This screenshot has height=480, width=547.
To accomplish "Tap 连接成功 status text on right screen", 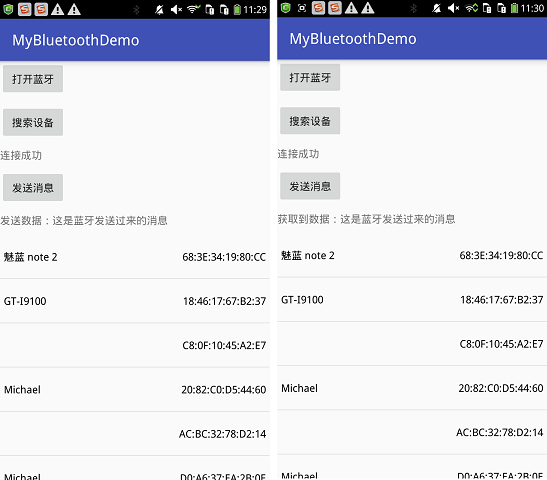I will point(298,154).
